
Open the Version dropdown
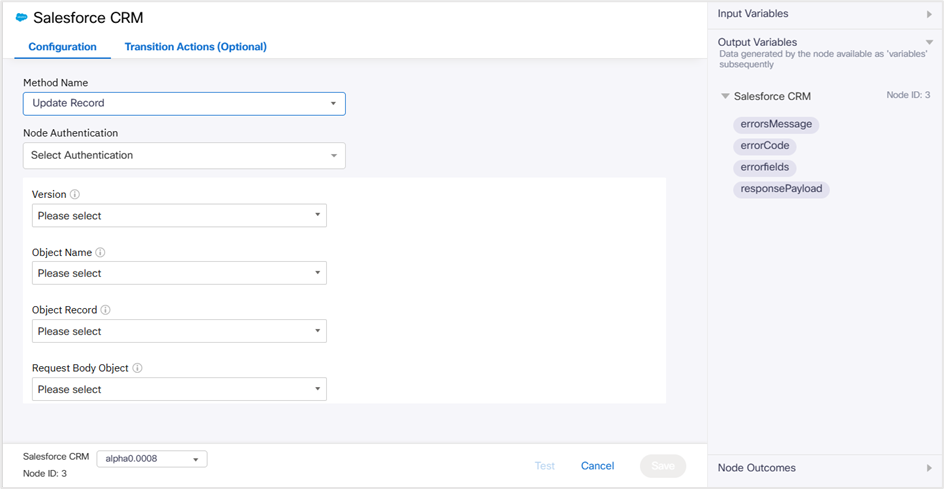click(x=179, y=216)
